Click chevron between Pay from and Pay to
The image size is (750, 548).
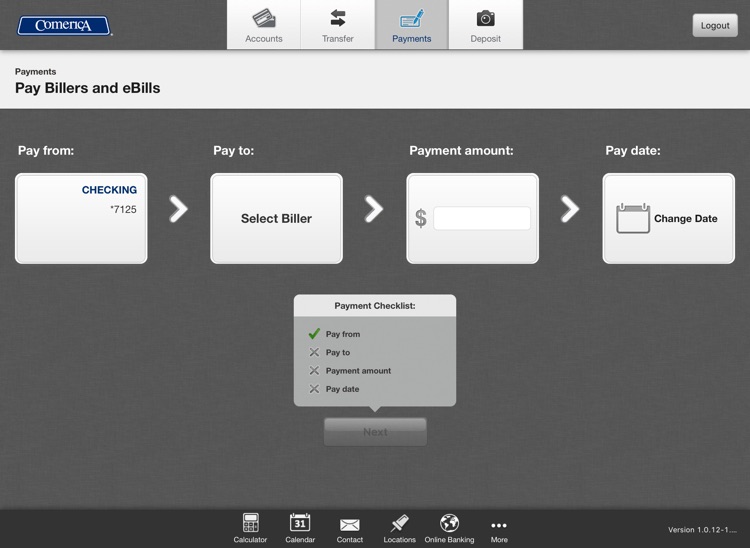pyautogui.click(x=178, y=209)
